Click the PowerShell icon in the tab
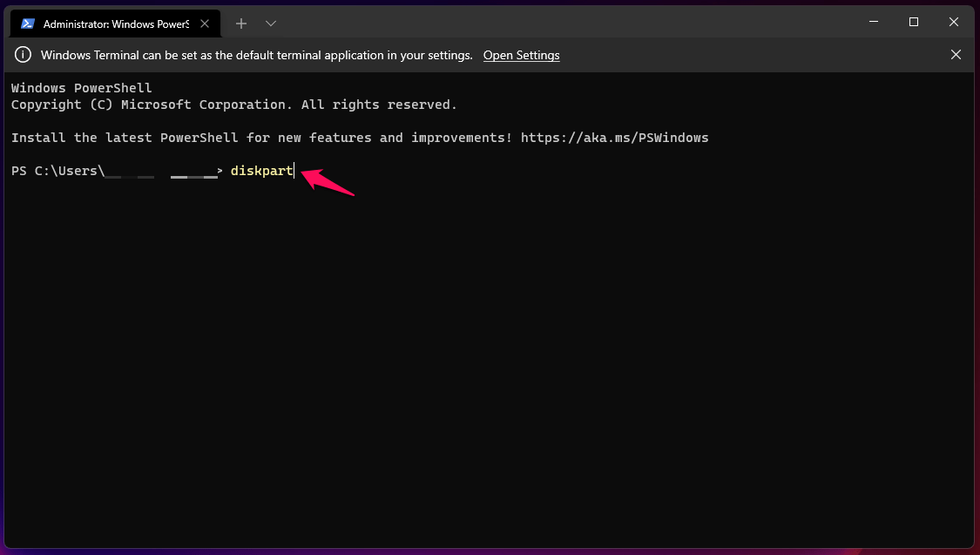The image size is (980, 555). pos(28,24)
